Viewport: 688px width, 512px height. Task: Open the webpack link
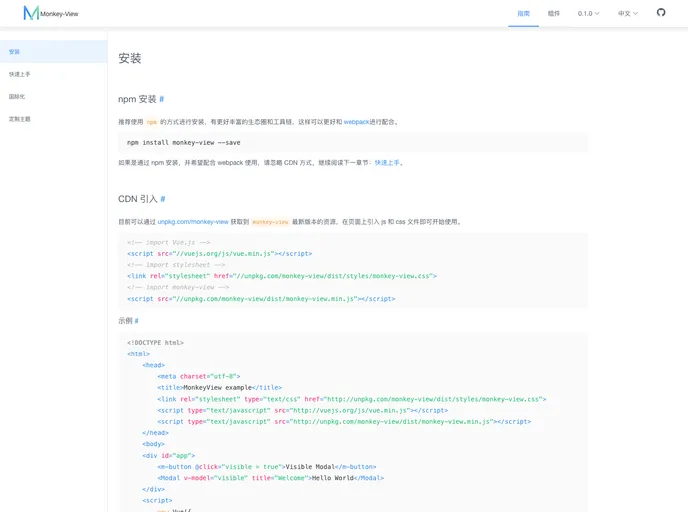click(x=356, y=122)
